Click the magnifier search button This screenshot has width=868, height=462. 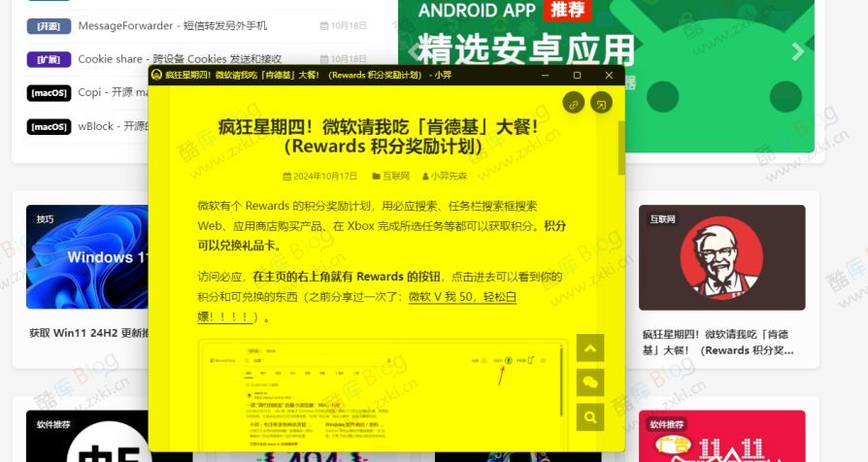pyautogui.click(x=590, y=416)
